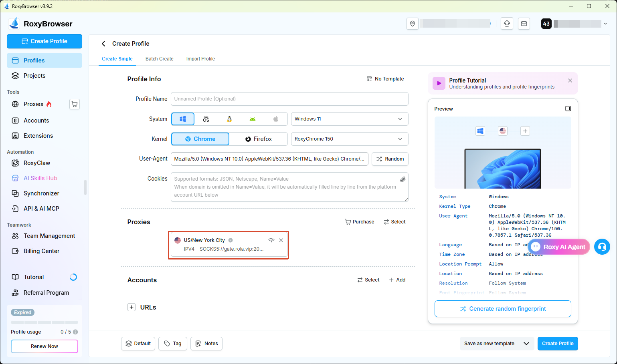Remove the US/New York City proxy
This screenshot has height=364, width=617.
[281, 240]
